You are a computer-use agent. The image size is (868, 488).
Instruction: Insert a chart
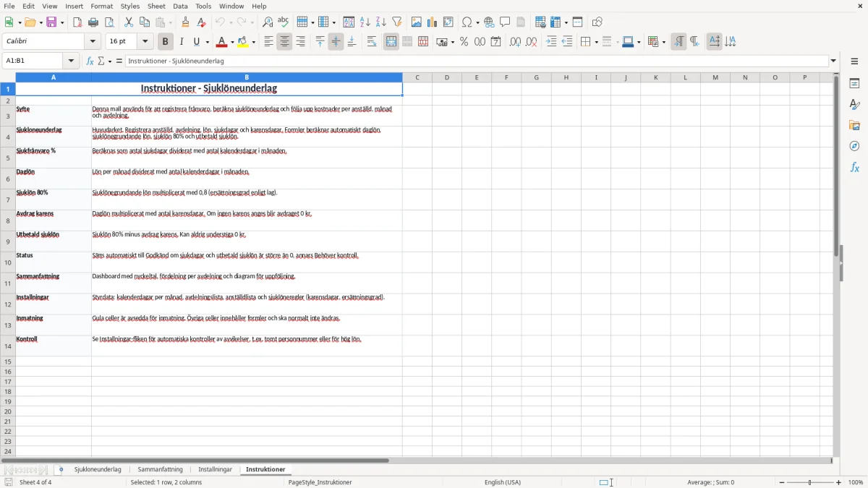point(433,22)
